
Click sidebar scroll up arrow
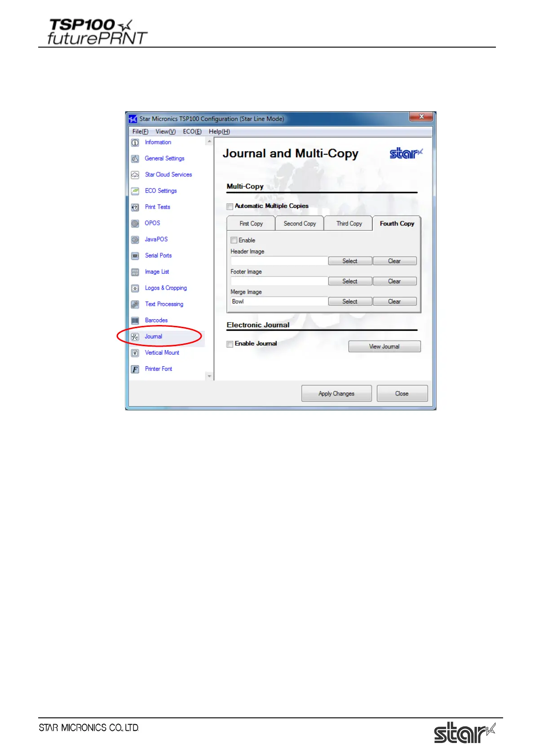point(209,141)
